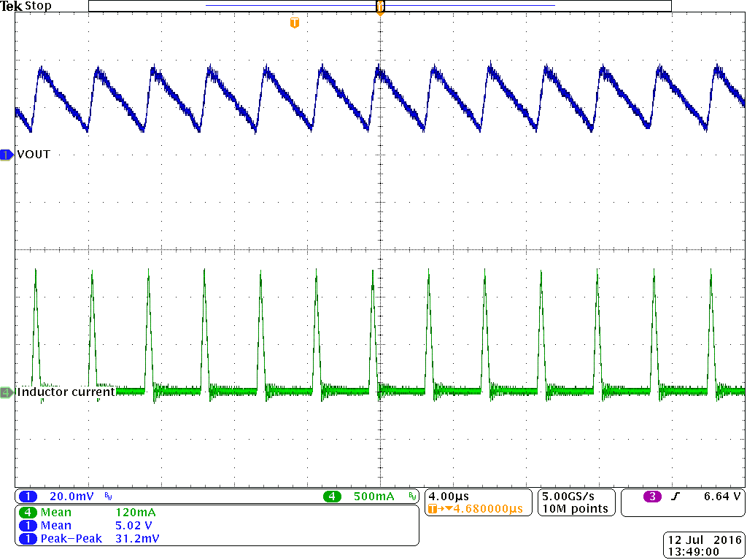This screenshot has height=560, width=747.
Task: Toggle the Stop acquisition status
Action: tap(38, 6)
